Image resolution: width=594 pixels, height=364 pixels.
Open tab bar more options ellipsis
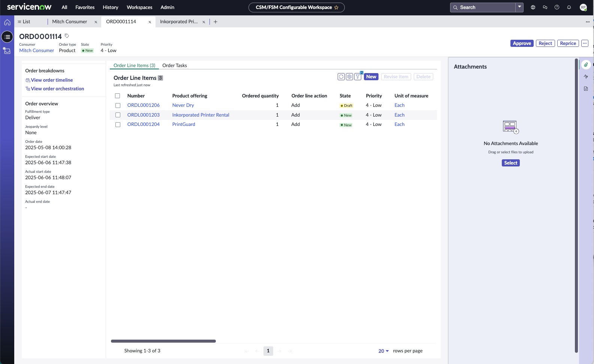coord(587,22)
